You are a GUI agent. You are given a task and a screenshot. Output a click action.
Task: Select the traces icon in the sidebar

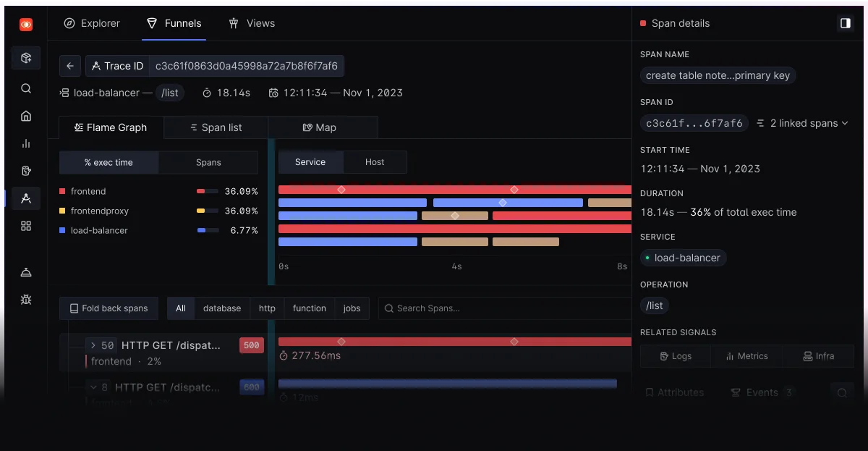pos(26,198)
